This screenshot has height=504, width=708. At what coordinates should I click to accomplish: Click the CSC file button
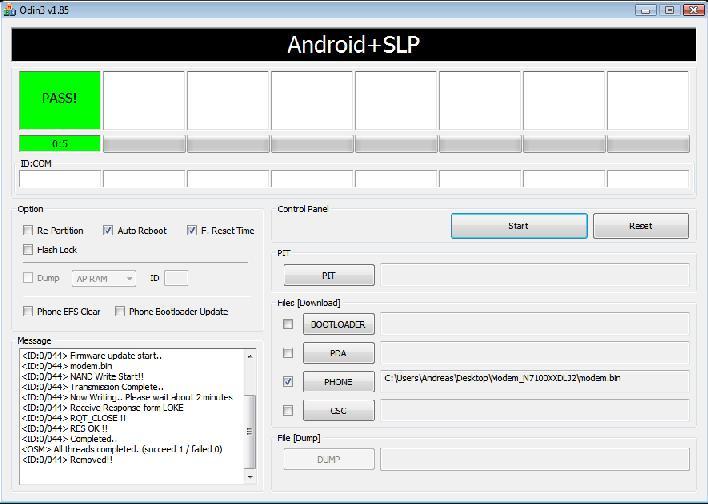[338, 410]
